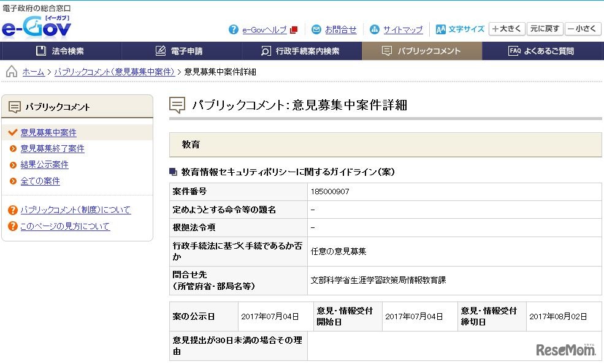This screenshot has height=364, width=604.
Task: Click the ホーム breadcrumb link
Action: click(x=33, y=72)
